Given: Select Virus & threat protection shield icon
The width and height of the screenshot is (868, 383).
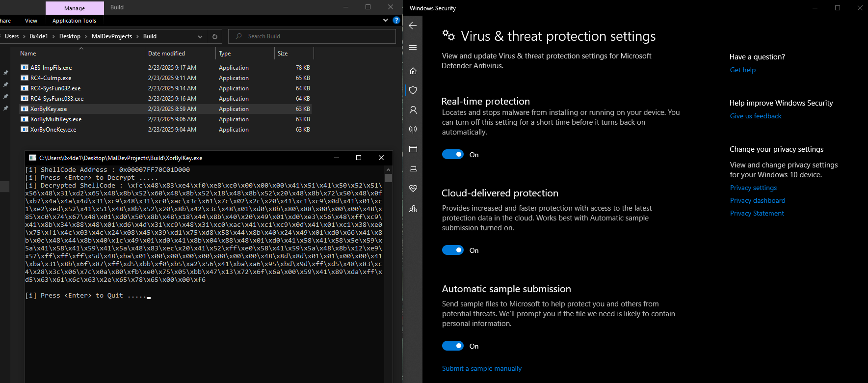Looking at the screenshot, I should coord(413,90).
